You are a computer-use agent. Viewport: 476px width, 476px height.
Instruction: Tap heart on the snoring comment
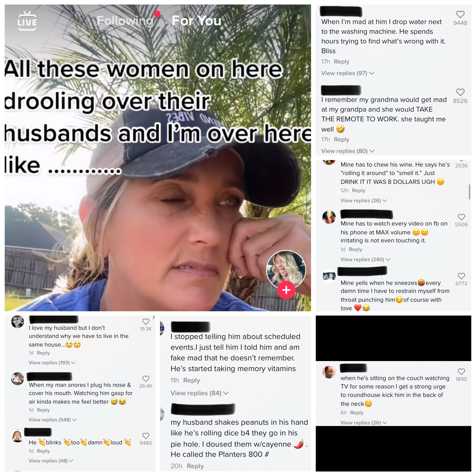[x=146, y=379]
